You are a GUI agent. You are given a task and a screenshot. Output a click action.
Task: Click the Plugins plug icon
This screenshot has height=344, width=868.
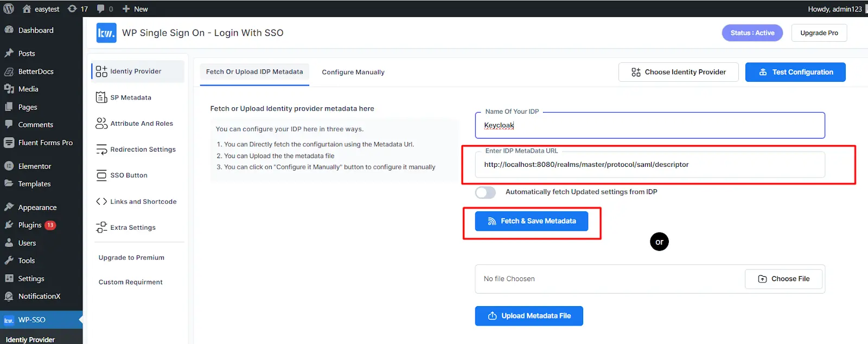[9, 225]
